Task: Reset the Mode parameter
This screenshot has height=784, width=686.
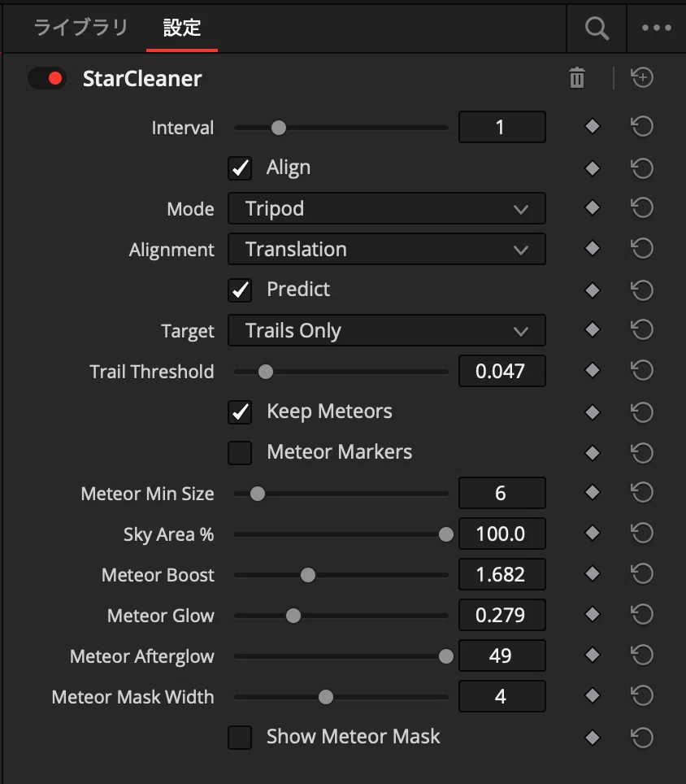Action: [642, 207]
